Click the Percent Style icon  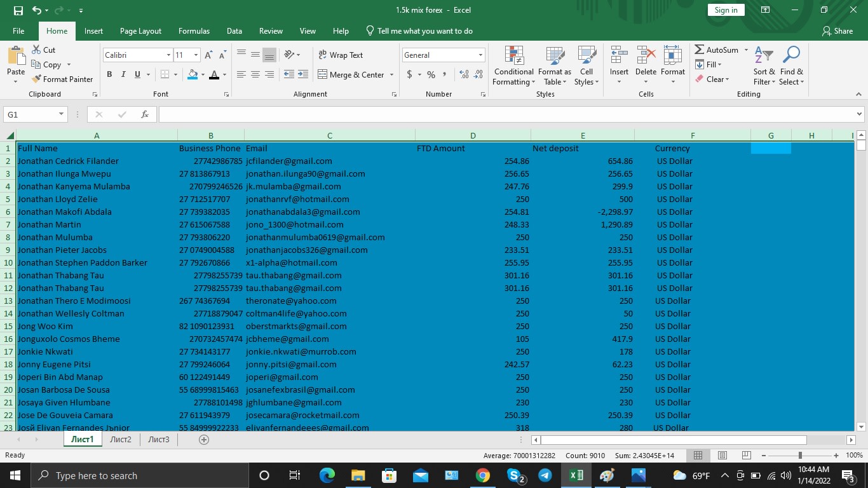430,74
